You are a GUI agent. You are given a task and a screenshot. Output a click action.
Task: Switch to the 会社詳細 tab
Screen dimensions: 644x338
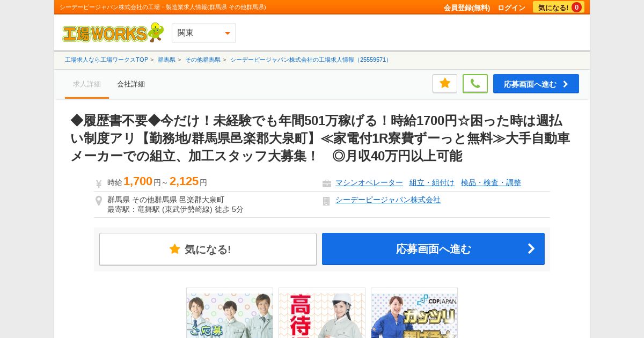131,84
